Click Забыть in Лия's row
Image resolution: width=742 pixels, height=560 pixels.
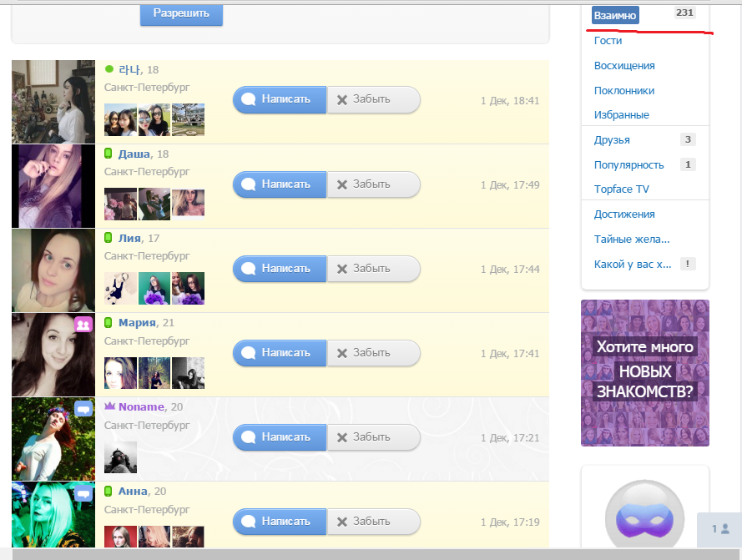(x=373, y=269)
